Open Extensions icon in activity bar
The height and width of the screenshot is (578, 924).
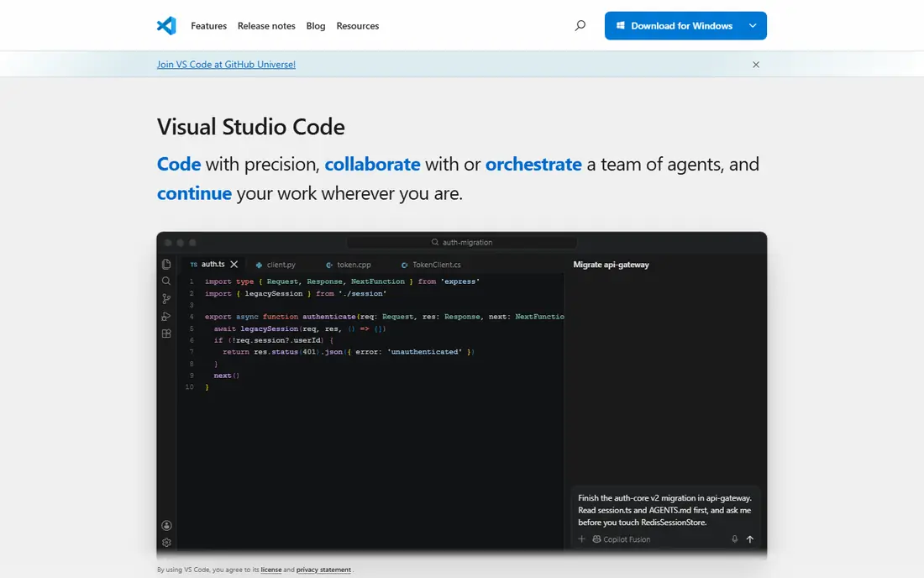(166, 334)
